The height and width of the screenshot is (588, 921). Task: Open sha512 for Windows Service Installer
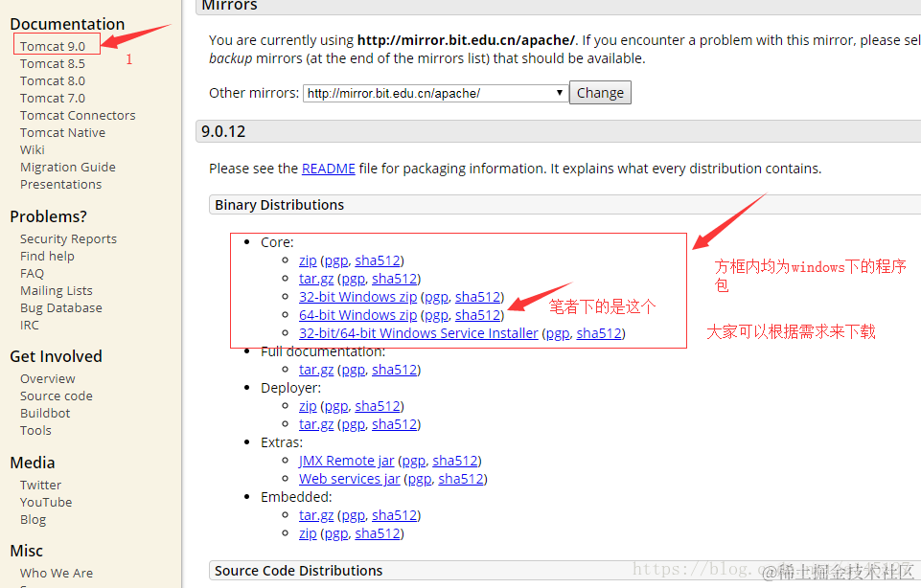[599, 333]
